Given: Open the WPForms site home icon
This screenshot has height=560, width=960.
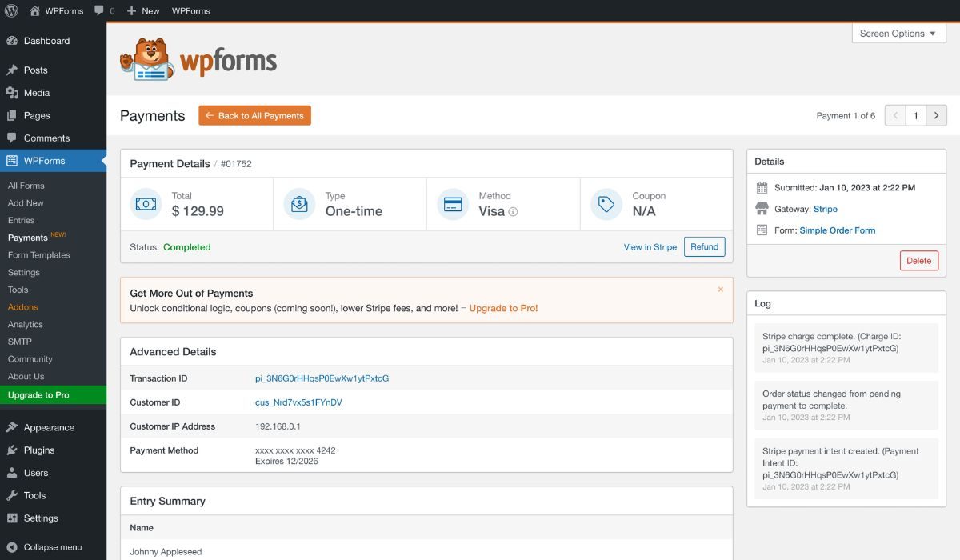Looking at the screenshot, I should (x=34, y=10).
